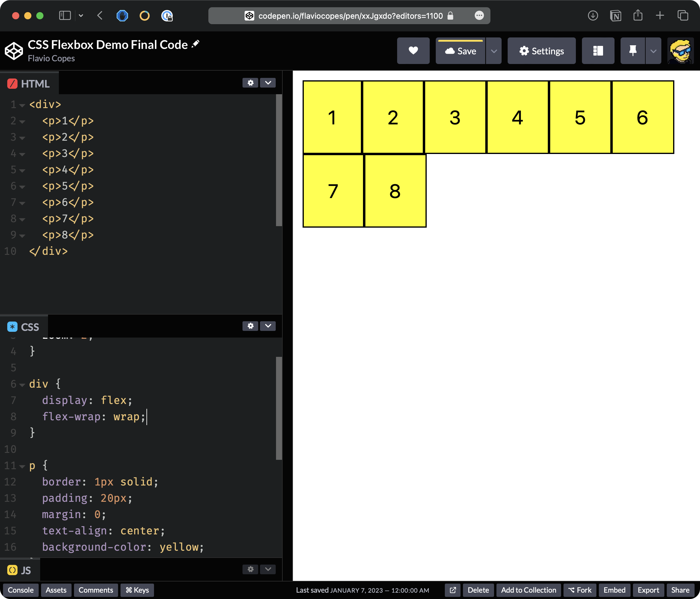Open pen in new window icon
Screen dimensions: 700x599
[453, 590]
